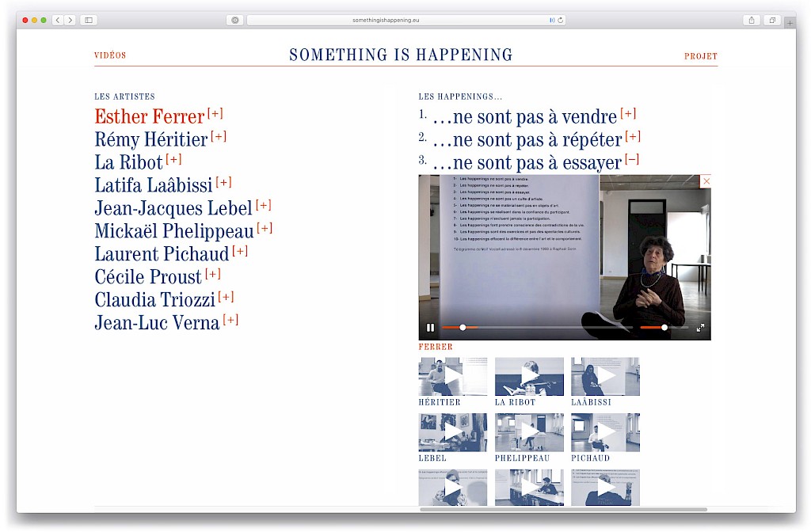
Task: Enter fullscreen mode on the video player
Action: tap(700, 328)
